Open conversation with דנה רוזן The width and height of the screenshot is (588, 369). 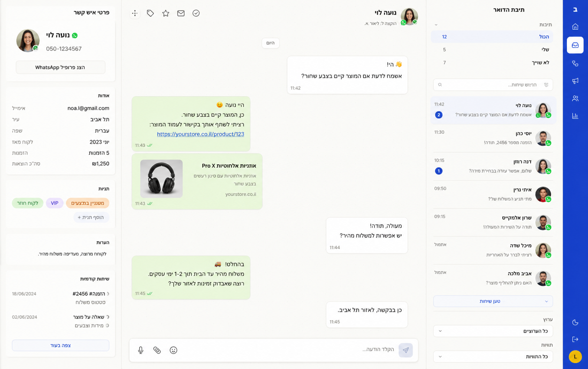pos(493,166)
